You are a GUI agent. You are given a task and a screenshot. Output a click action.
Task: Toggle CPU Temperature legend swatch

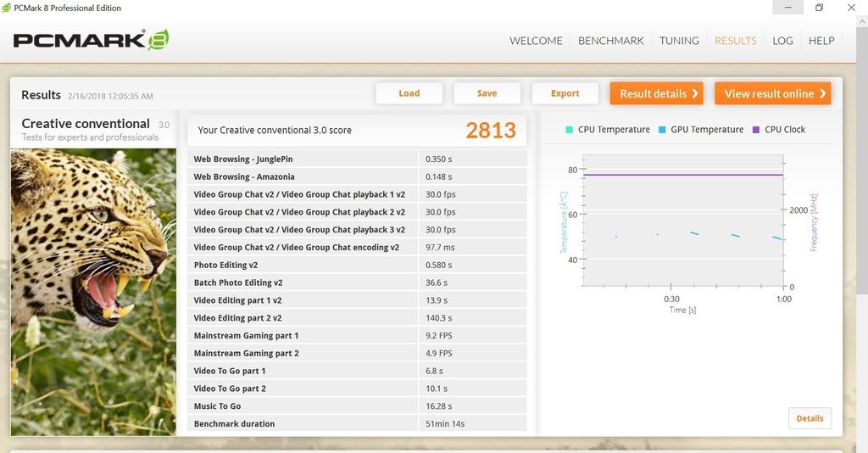tap(569, 130)
